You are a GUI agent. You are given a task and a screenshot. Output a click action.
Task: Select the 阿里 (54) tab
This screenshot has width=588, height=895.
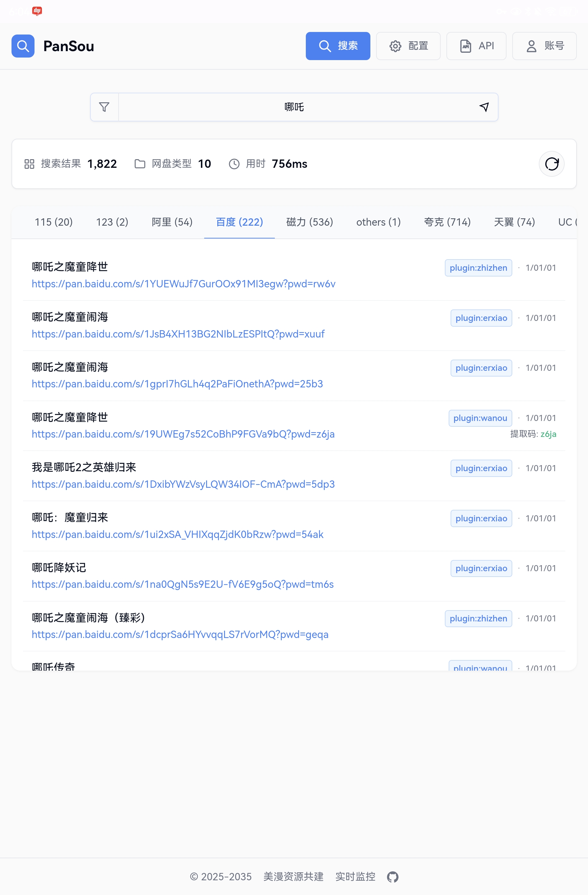(x=172, y=222)
